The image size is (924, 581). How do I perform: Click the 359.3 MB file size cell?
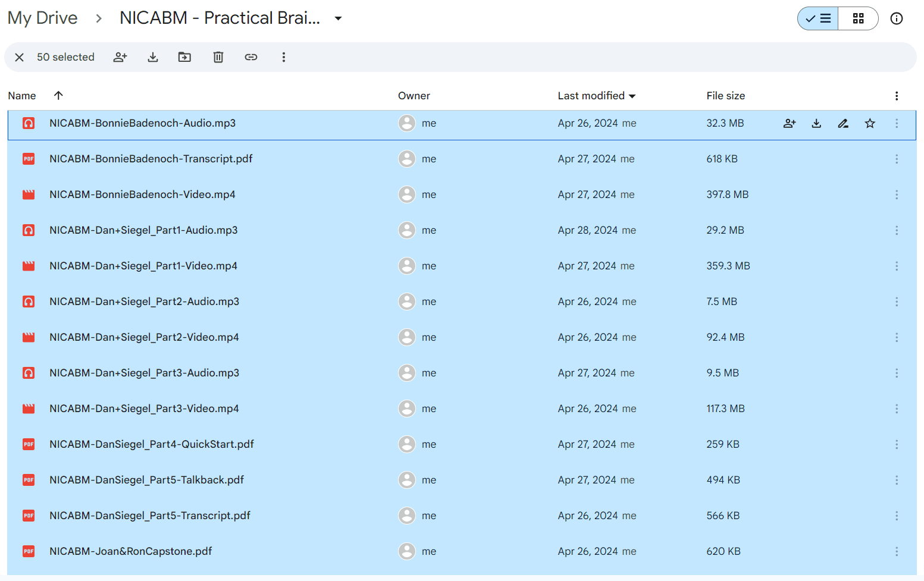coord(728,266)
